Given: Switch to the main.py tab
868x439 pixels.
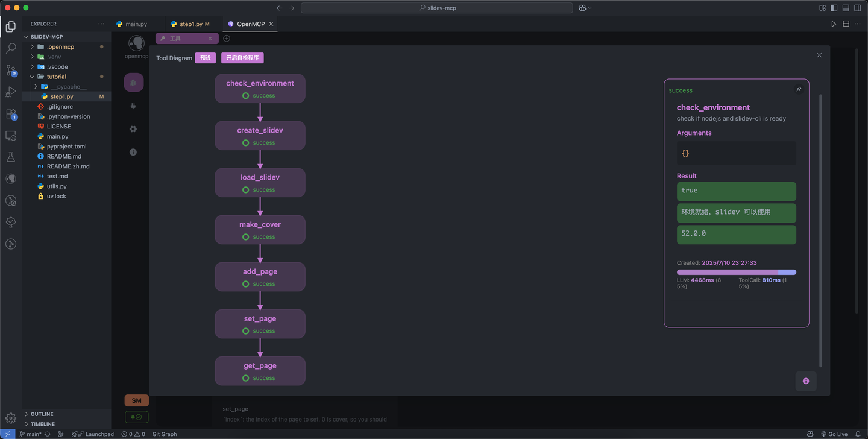Looking at the screenshot, I should click(x=136, y=24).
